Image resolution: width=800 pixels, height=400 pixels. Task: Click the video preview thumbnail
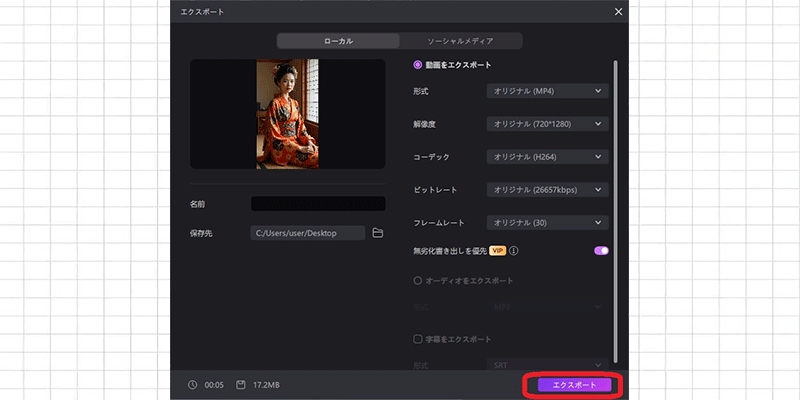pos(288,114)
